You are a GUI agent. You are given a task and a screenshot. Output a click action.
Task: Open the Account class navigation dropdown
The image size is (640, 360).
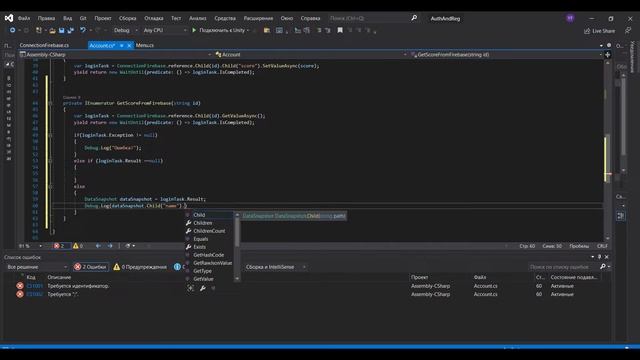[x=311, y=54]
